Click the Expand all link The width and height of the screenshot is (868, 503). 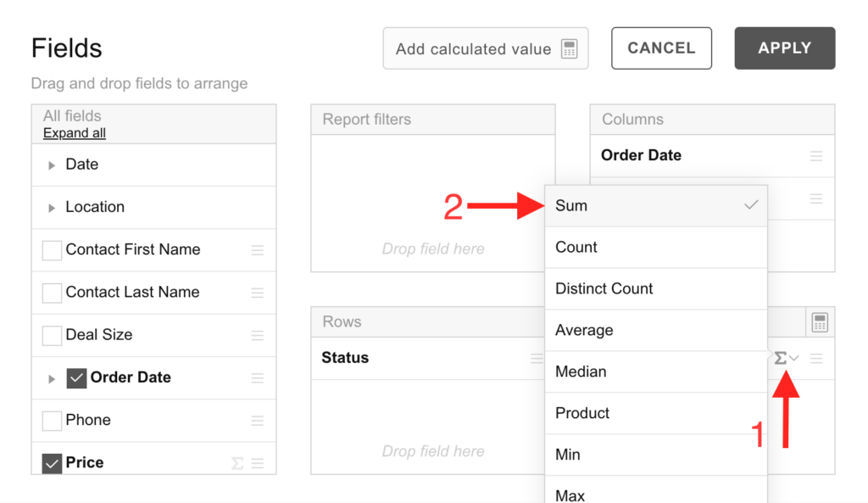[x=74, y=132]
